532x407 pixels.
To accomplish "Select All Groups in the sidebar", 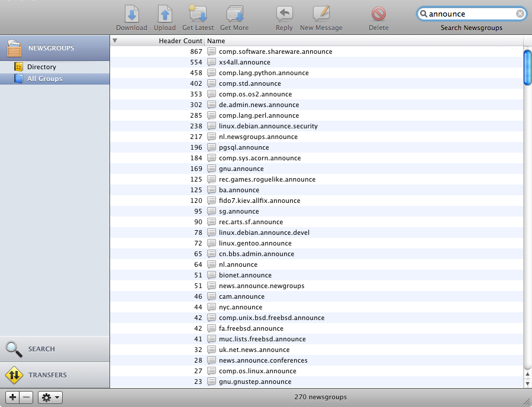I will tap(44, 79).
